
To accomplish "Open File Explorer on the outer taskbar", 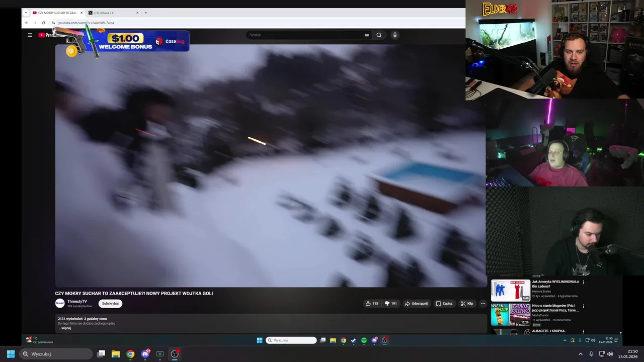I will (x=116, y=354).
